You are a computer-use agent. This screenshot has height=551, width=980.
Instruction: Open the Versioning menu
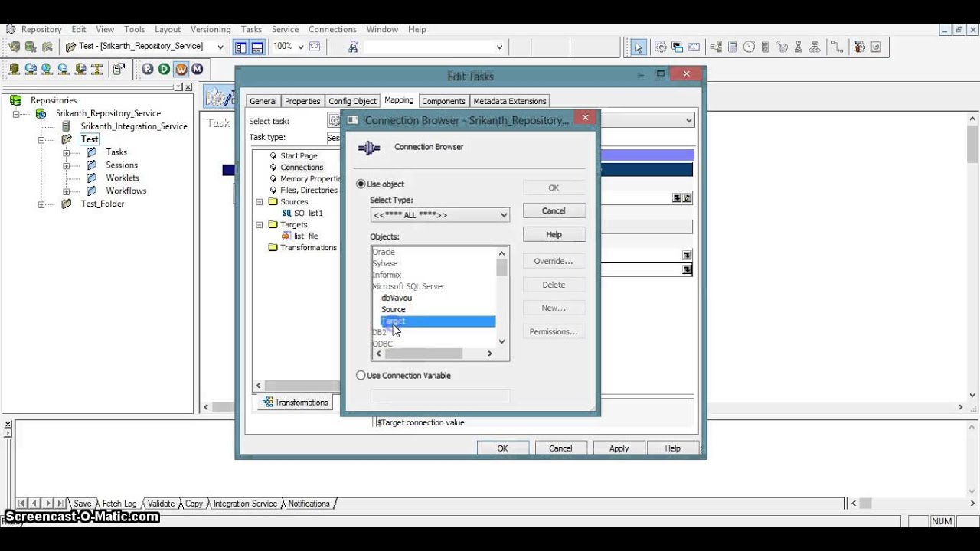211,29
